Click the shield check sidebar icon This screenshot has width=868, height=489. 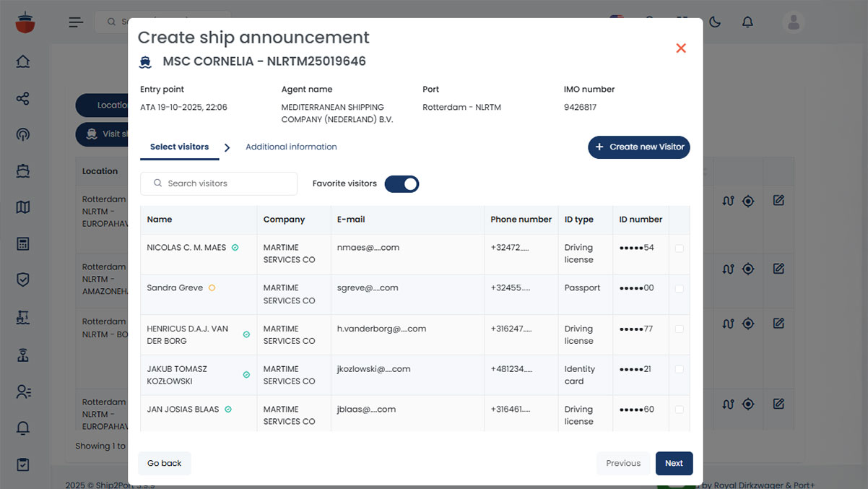(x=23, y=280)
